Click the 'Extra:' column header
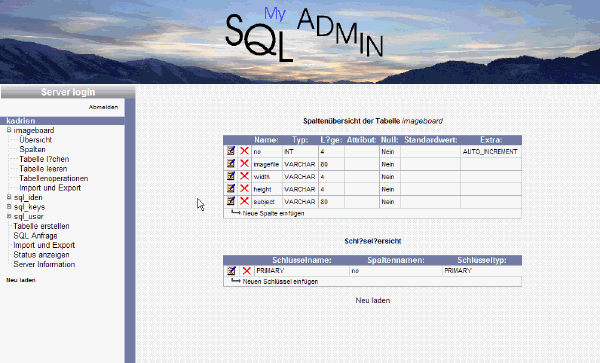Screen dimensions: 600x363 pyautogui.click(x=491, y=140)
